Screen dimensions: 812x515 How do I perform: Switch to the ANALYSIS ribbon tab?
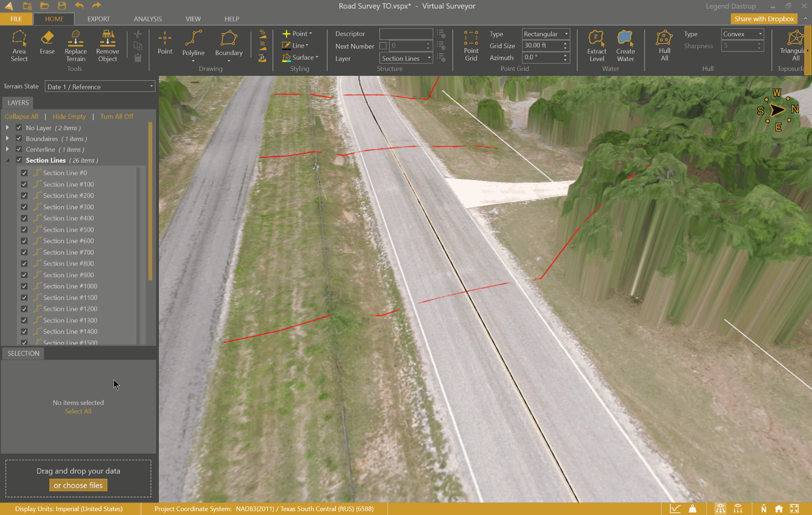tap(147, 19)
